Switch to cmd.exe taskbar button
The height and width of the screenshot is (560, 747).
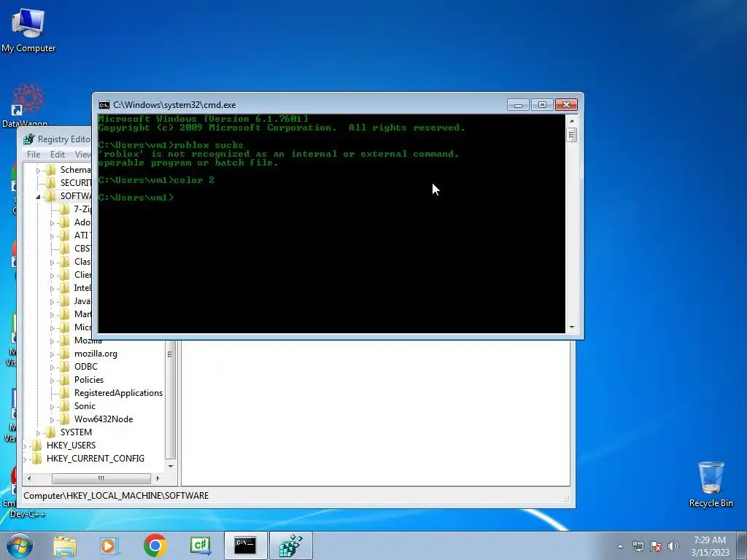pyautogui.click(x=245, y=545)
